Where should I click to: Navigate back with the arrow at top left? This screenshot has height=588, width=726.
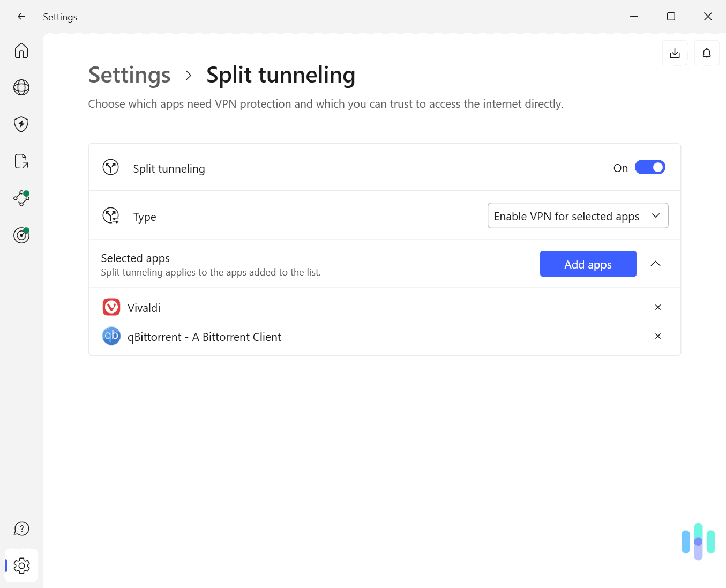(21, 16)
